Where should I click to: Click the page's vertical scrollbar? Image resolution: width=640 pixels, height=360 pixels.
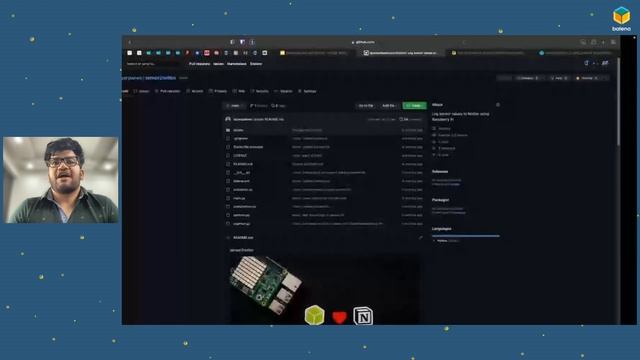click(619, 102)
